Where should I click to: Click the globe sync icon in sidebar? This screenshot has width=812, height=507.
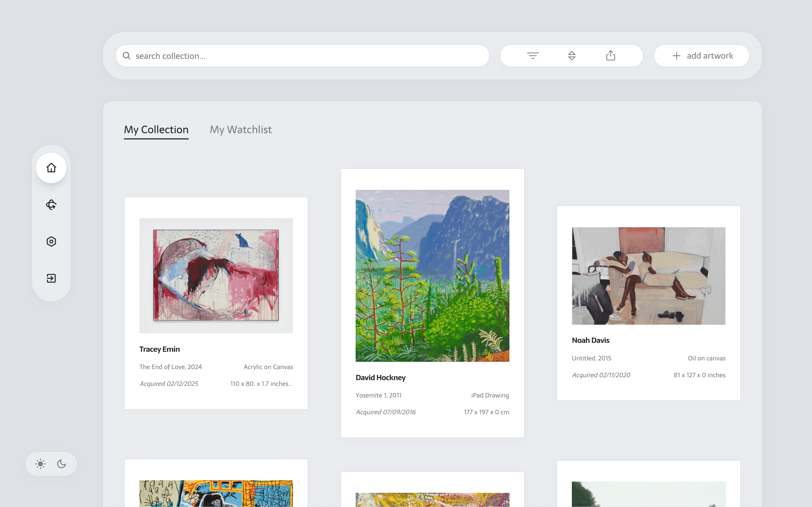[x=51, y=205]
